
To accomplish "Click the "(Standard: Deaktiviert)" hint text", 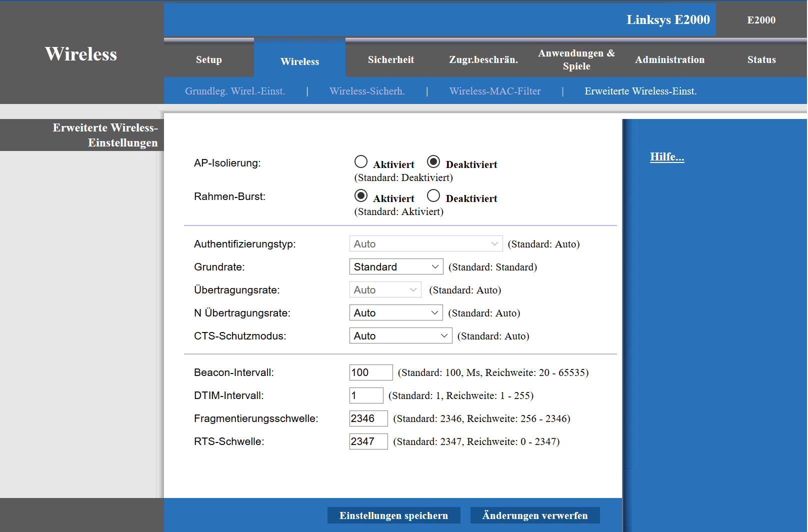I will click(403, 177).
